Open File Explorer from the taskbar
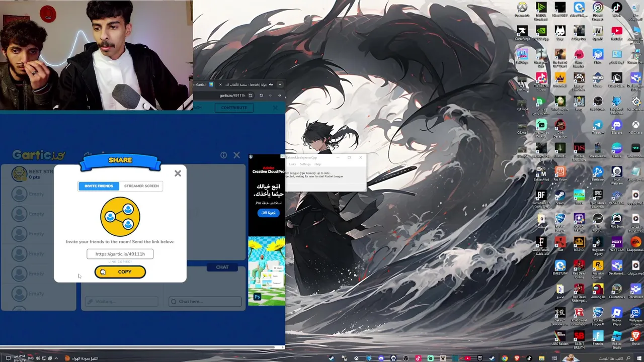The height and width of the screenshot is (362, 644). pos(541,358)
